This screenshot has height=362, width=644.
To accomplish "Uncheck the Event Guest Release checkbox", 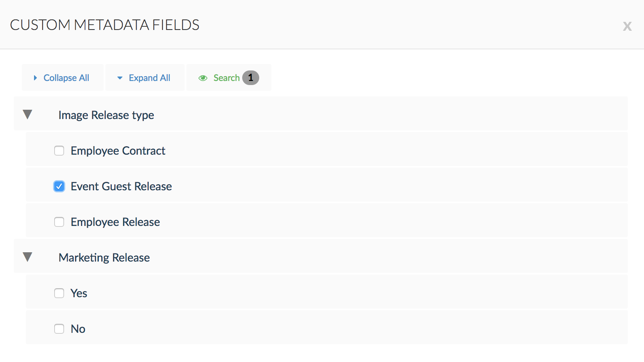I will tap(59, 186).
